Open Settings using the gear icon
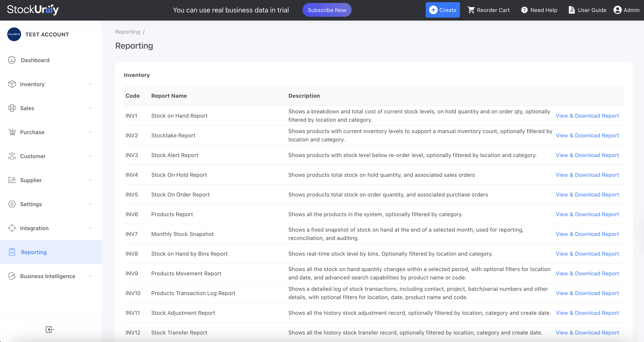Viewport: 644px width, 342px height. click(12, 204)
